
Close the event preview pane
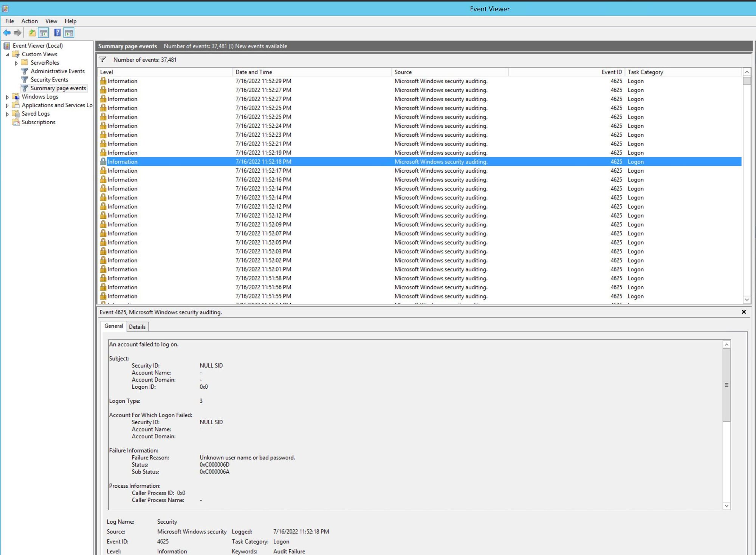(744, 312)
